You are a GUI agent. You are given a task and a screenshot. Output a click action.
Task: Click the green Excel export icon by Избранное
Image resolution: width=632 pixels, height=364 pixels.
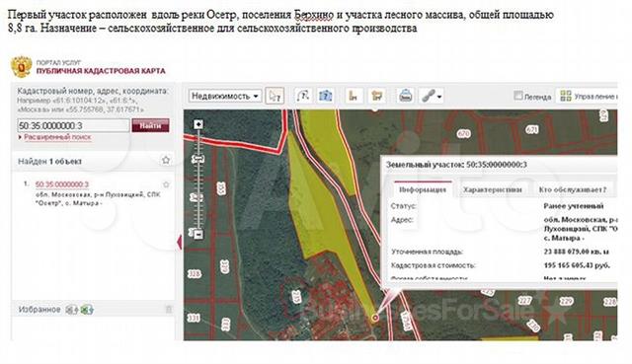pyautogui.click(x=87, y=310)
